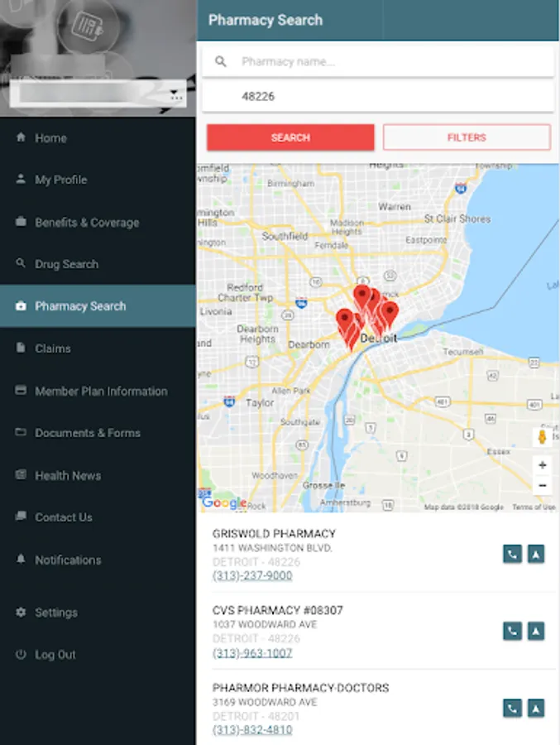This screenshot has height=745, width=560.
Task: Click the Claims document icon
Action: (x=21, y=348)
